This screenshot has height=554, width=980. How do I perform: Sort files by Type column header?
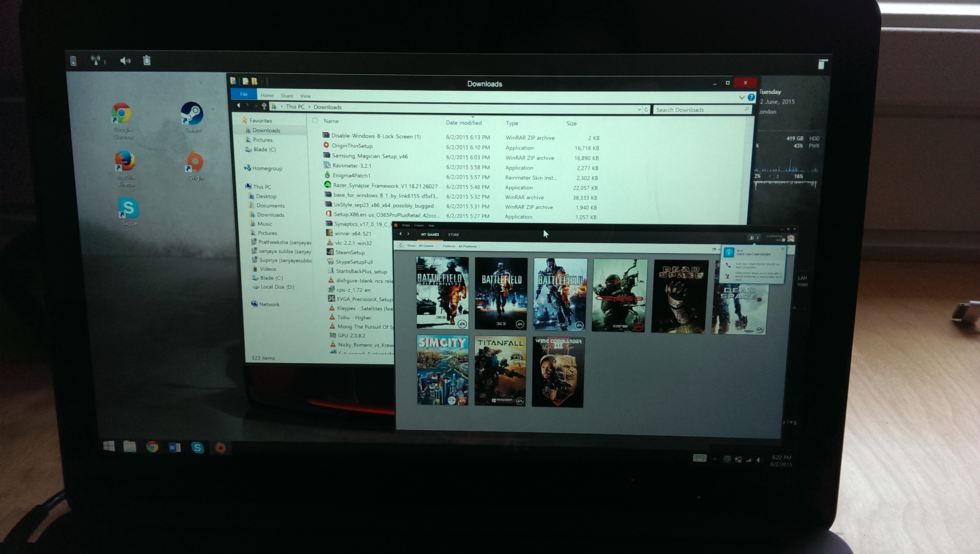pos(512,123)
